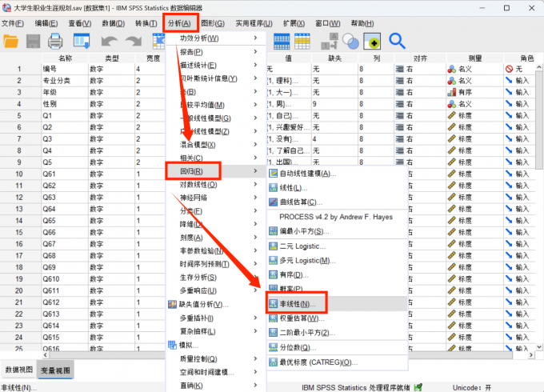This screenshot has height=392, width=544.
Task: Click the 类型 column header
Action: point(112,58)
